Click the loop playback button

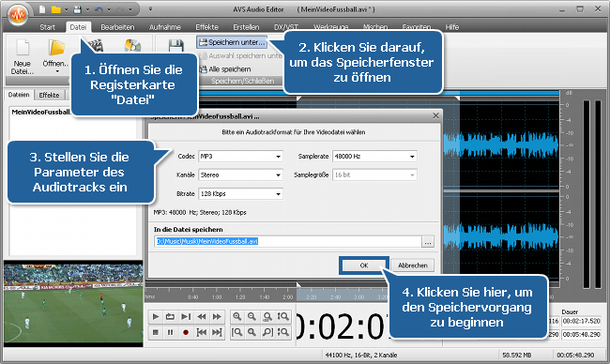[x=171, y=316]
